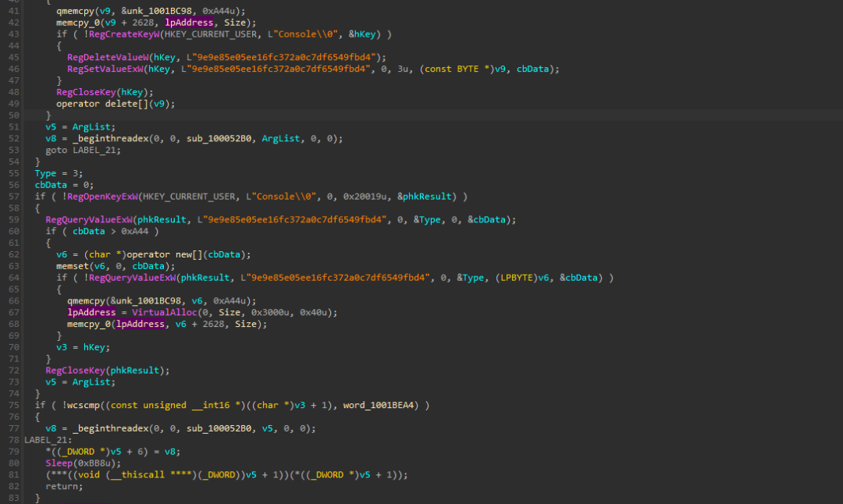Click registry value name string on line 45
This screenshot has height=504, width=843.
[x=281, y=58]
